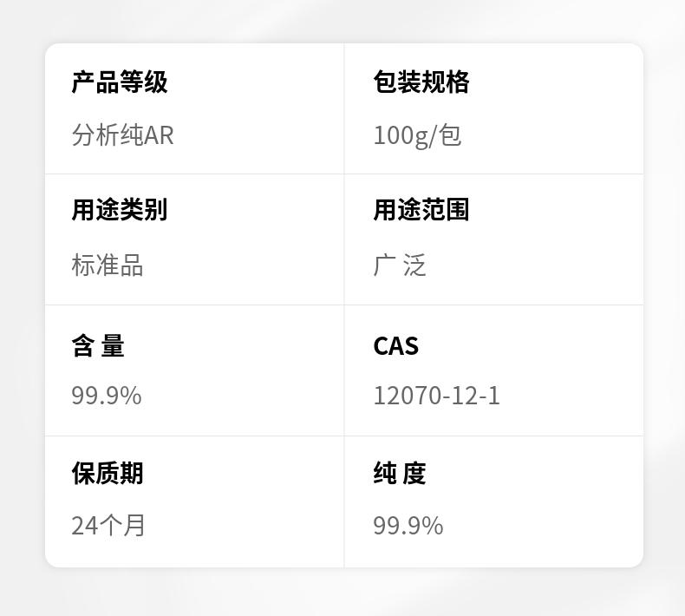Image resolution: width=685 pixels, height=616 pixels.
Task: Select the 24个月 shelf life value
Action: tap(108, 526)
